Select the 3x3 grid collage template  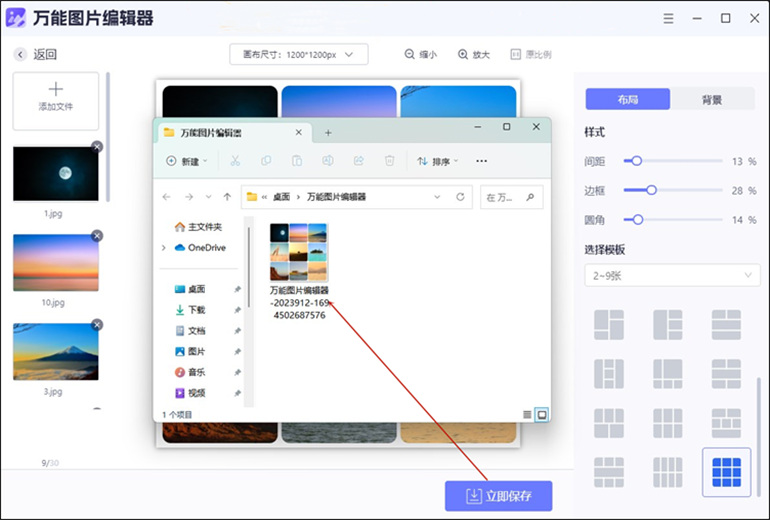click(x=726, y=472)
